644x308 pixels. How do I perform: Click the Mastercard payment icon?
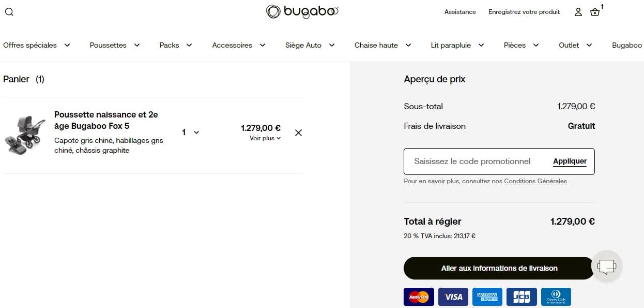tap(419, 297)
